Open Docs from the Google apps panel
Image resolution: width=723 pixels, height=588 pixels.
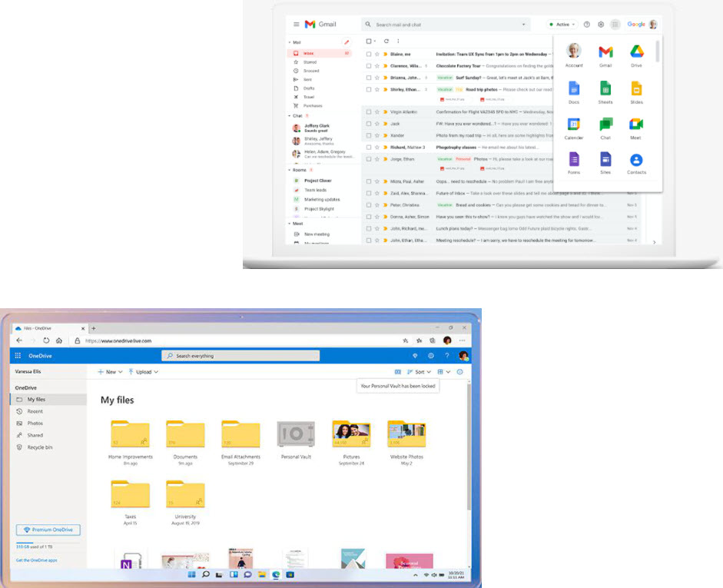574,91
